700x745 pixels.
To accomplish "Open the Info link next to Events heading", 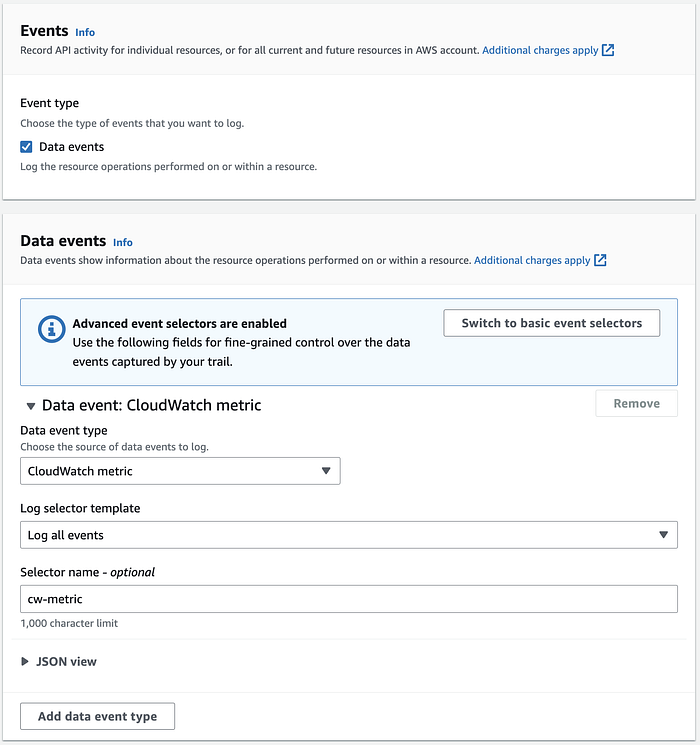I will click(x=85, y=33).
